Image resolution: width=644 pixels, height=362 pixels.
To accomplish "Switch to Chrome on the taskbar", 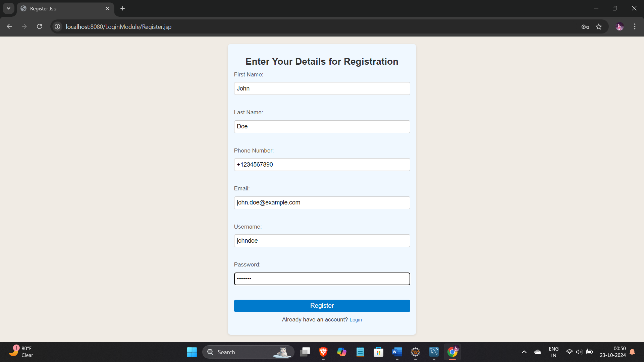I will [452, 352].
